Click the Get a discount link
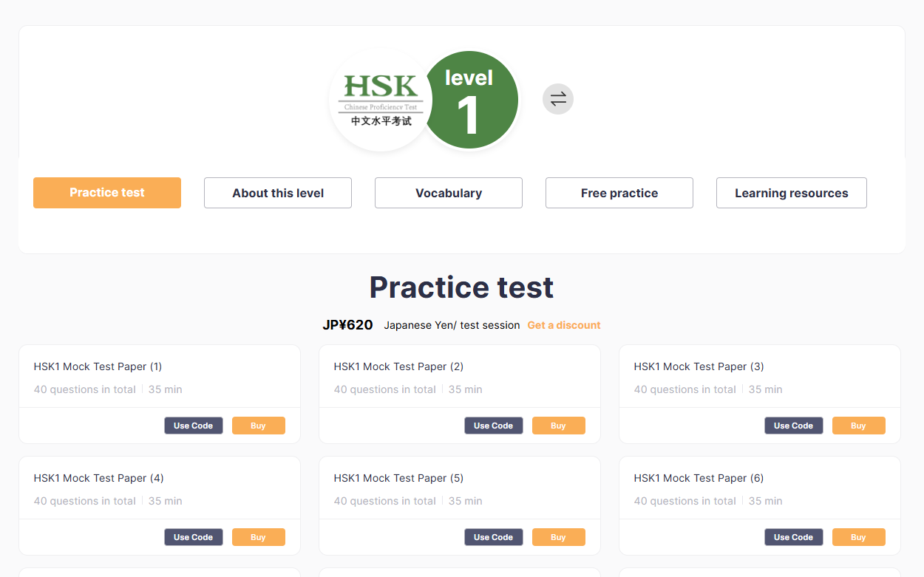The height and width of the screenshot is (577, 924). coord(564,325)
